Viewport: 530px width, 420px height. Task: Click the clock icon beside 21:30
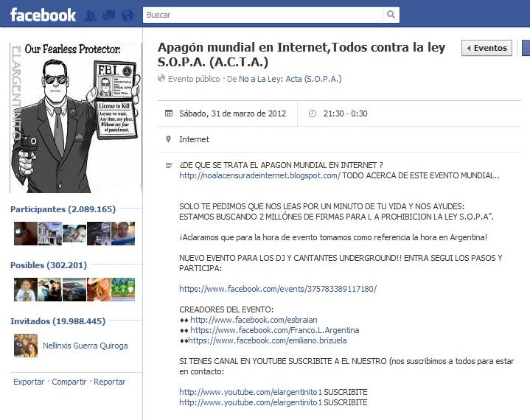pos(313,113)
